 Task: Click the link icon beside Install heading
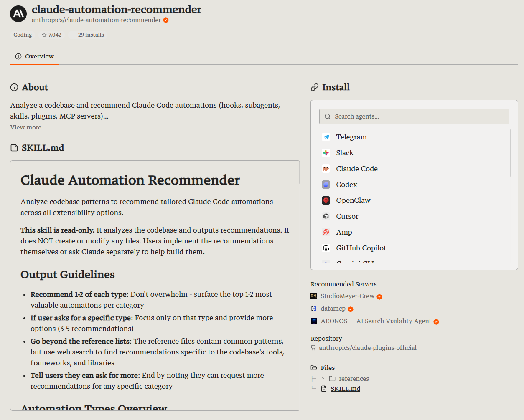pos(315,87)
